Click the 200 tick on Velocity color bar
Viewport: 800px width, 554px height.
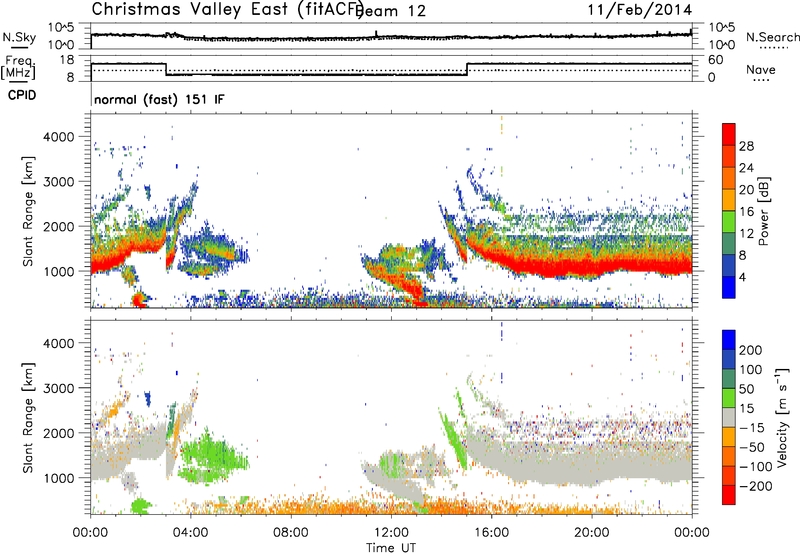coord(751,350)
